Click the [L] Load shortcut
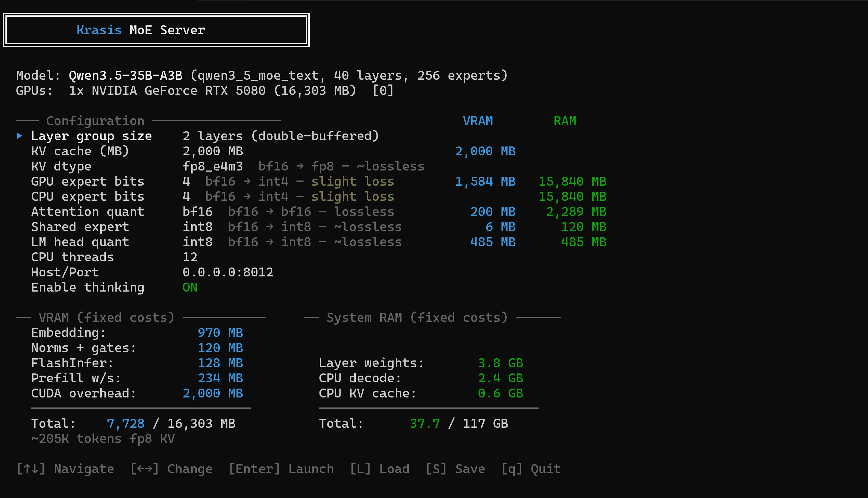 (379, 469)
